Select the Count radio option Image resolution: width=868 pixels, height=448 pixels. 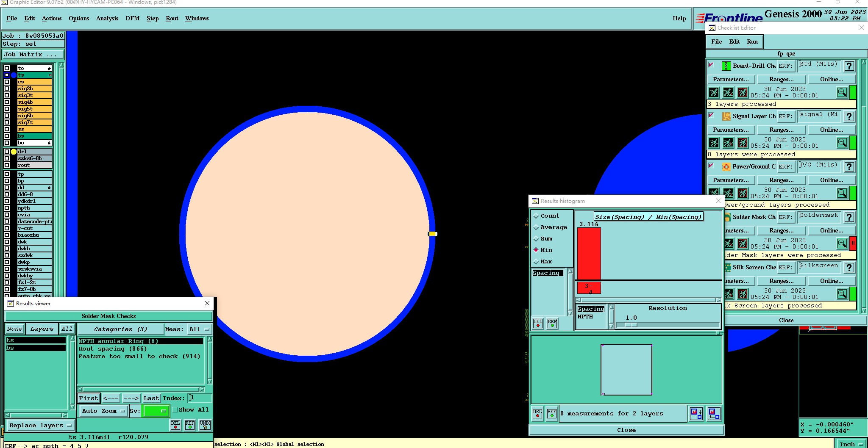pyautogui.click(x=536, y=216)
